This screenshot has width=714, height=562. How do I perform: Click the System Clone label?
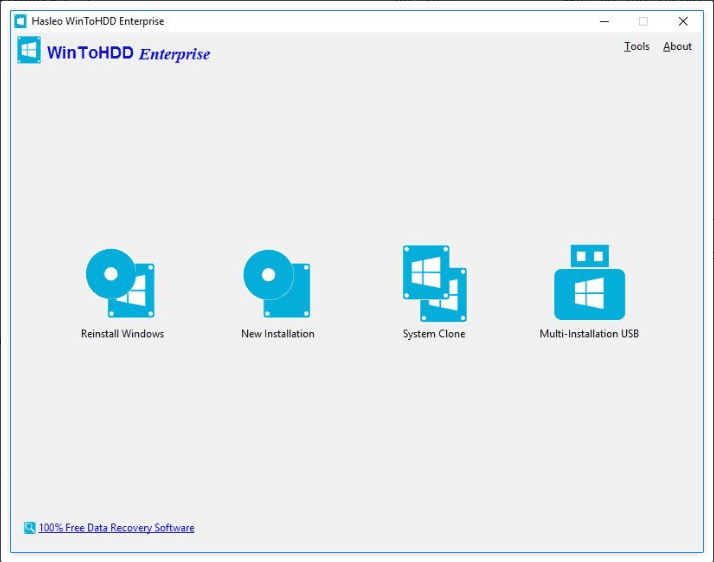coord(434,334)
